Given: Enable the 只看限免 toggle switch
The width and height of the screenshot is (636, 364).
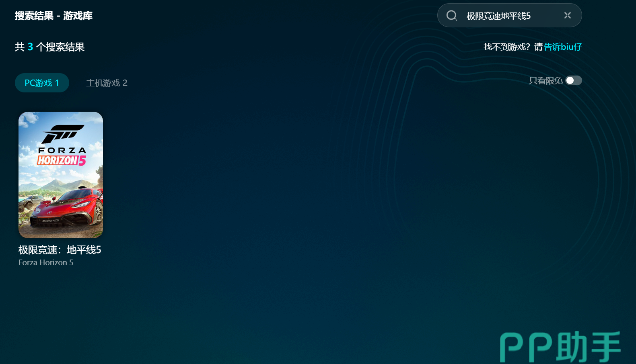Looking at the screenshot, I should coord(573,81).
